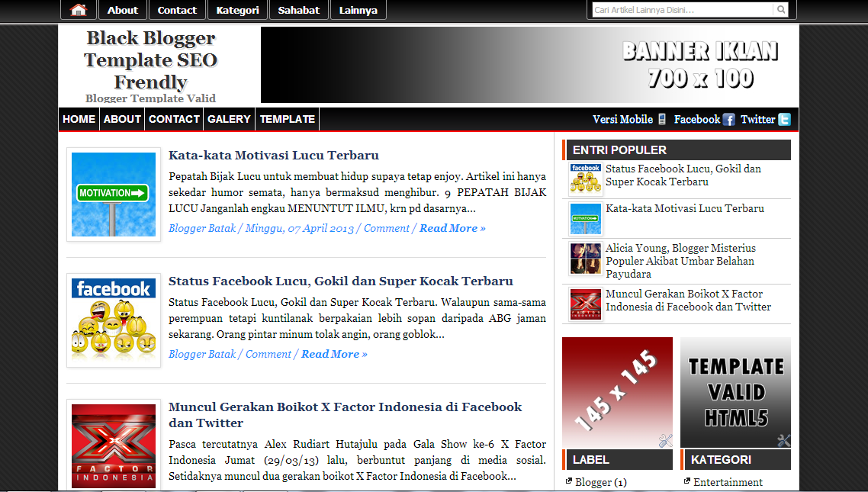This screenshot has width=868, height=492.
Task: Open GALERY in the black navbar
Action: [229, 119]
